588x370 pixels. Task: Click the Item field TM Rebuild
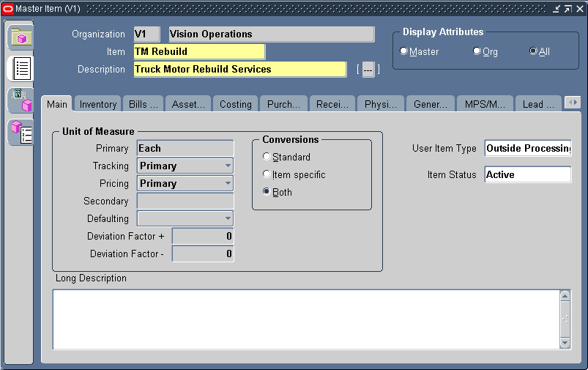(199, 51)
